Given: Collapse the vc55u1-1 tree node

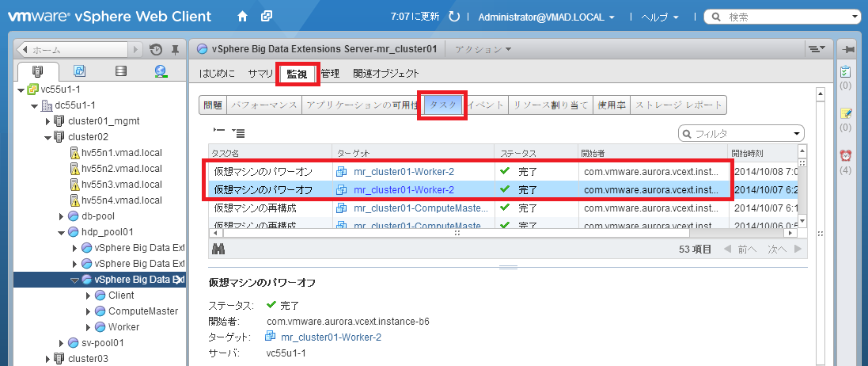Looking at the screenshot, I should (21, 90).
